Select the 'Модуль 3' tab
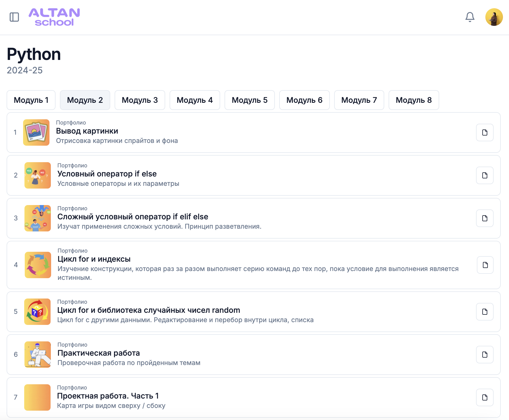Viewport: 509px width, 420px height. [x=140, y=100]
